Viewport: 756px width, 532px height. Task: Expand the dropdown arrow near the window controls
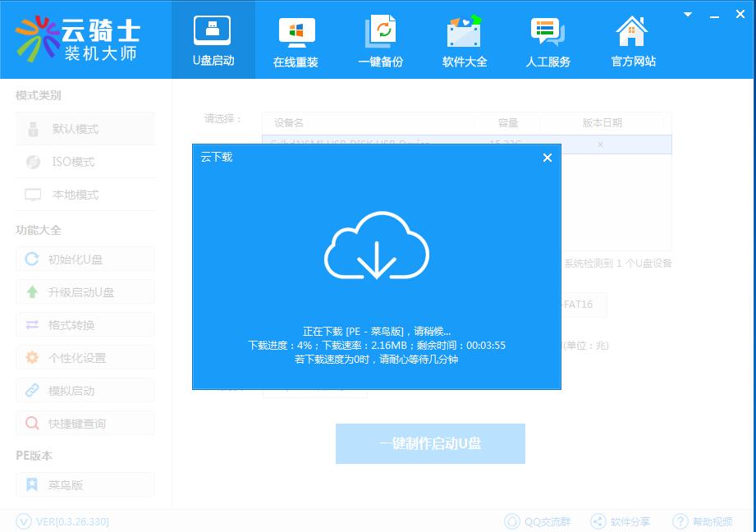coord(687,13)
